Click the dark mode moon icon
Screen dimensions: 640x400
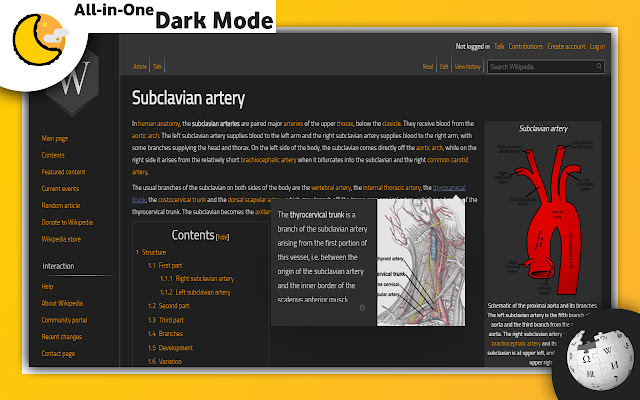(39, 40)
